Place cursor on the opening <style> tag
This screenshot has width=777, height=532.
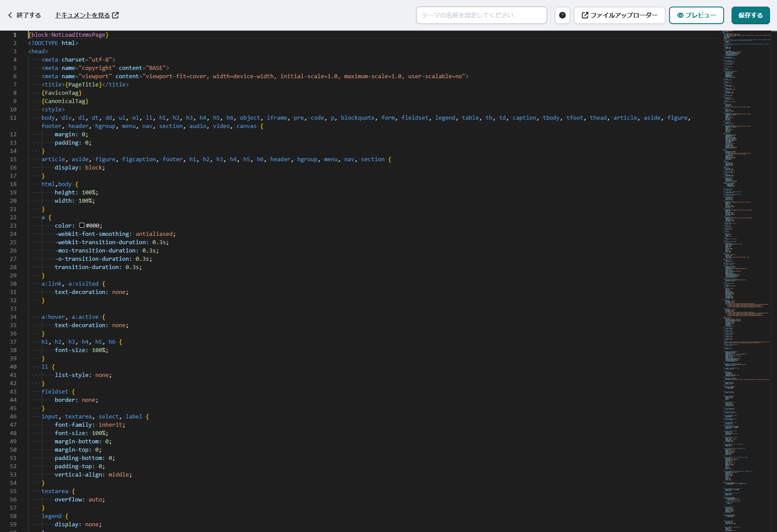[53, 110]
